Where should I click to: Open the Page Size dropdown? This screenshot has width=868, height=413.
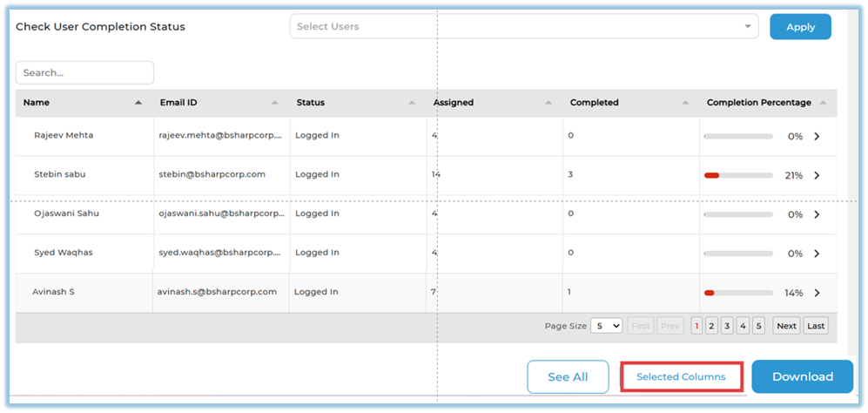tap(606, 326)
